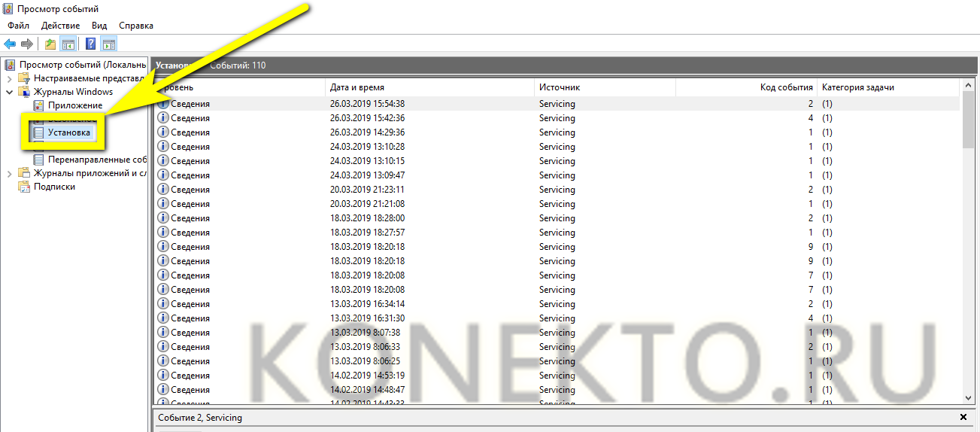The height and width of the screenshot is (432, 980).
Task: Click the event list scroll down arrow
Action: point(969,398)
